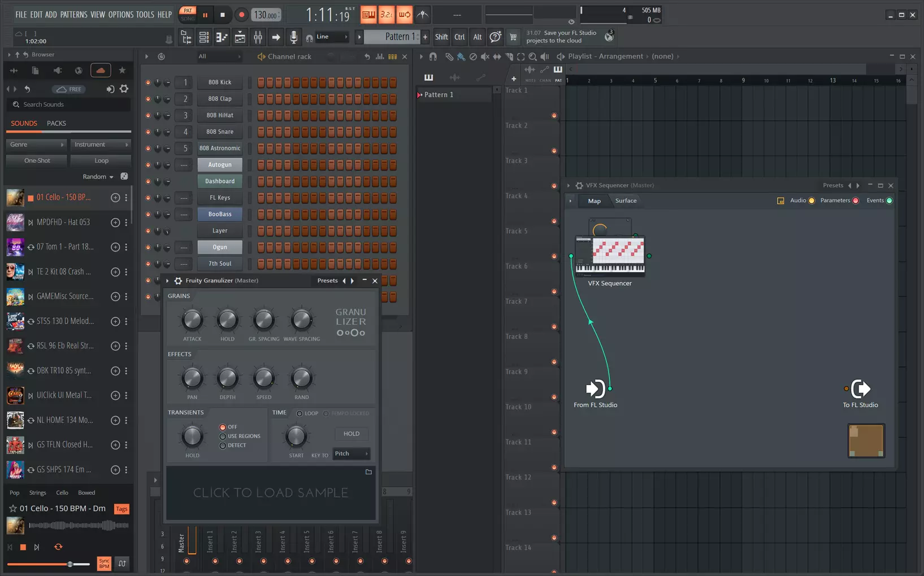Expand the Fruity Granulizer Presets menu
The image size is (924, 576).
click(328, 281)
